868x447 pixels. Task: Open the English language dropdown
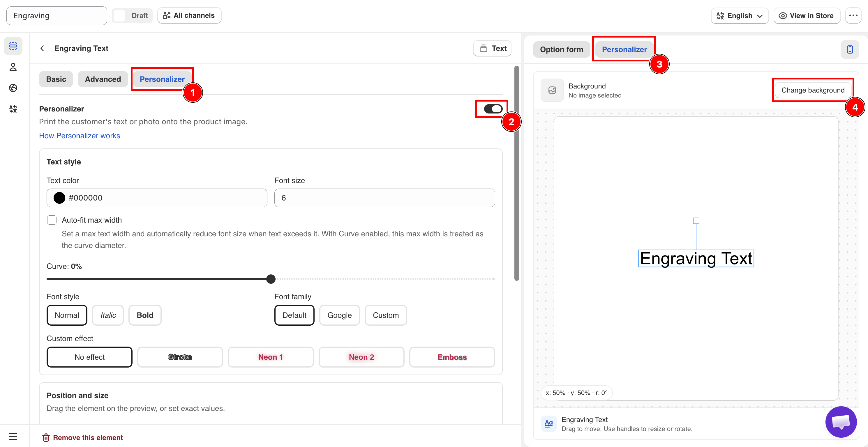point(740,15)
